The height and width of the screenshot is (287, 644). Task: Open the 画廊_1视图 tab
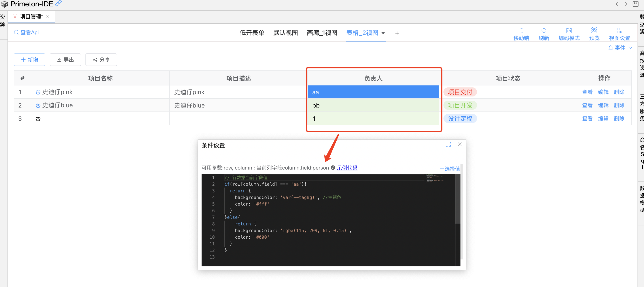pos(322,33)
